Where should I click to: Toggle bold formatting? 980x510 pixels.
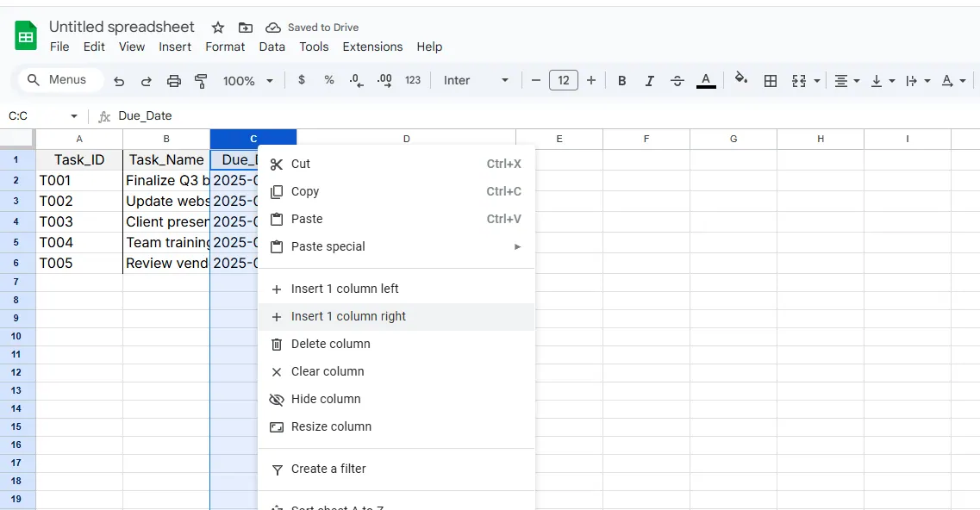621,81
